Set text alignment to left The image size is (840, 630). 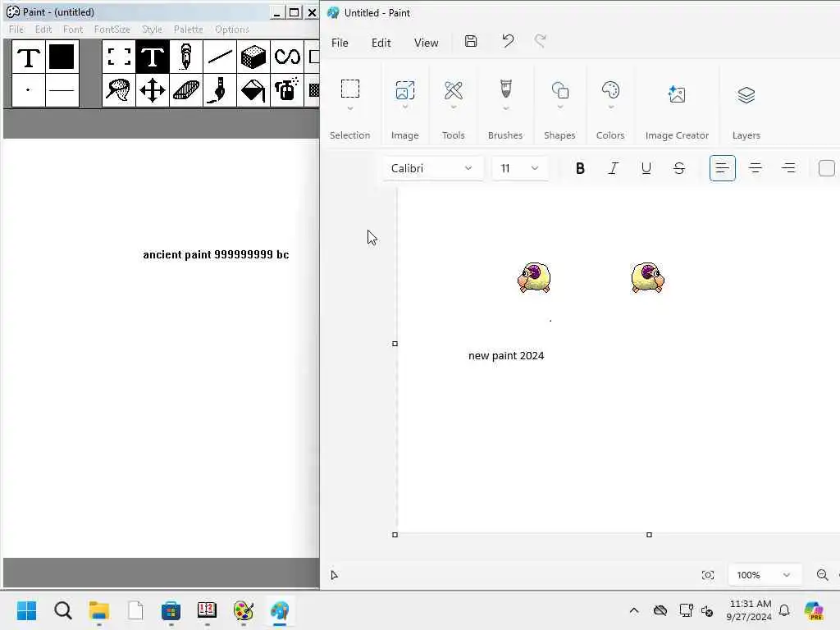(x=722, y=168)
